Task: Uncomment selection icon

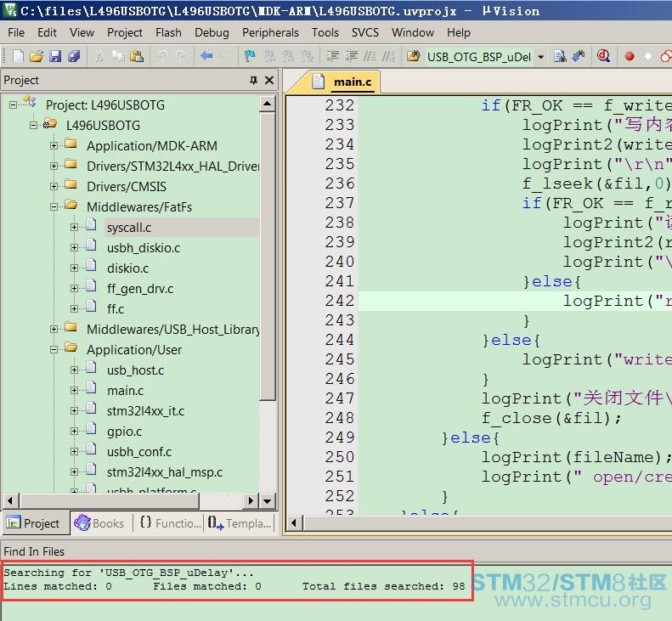Action: pos(388,56)
